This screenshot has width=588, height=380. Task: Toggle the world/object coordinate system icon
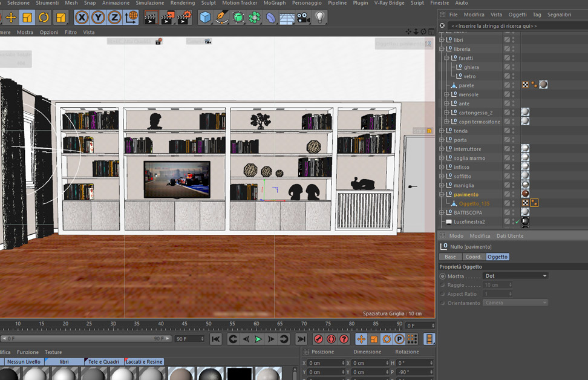tap(131, 18)
